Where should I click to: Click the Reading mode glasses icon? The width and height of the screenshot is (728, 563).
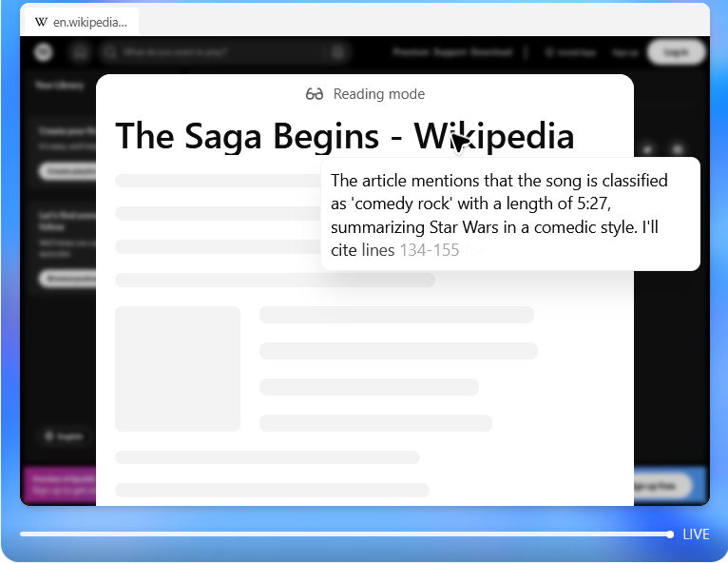coord(315,94)
